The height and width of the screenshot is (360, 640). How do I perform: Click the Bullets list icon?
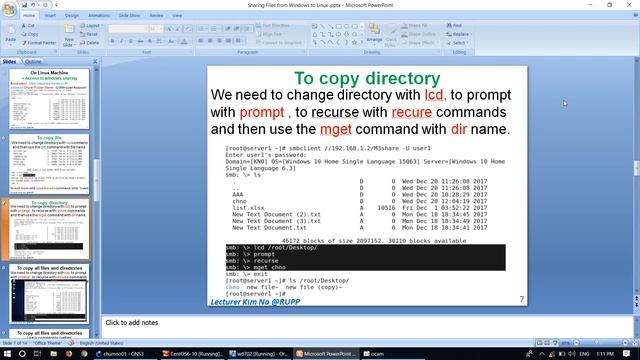coord(201,29)
